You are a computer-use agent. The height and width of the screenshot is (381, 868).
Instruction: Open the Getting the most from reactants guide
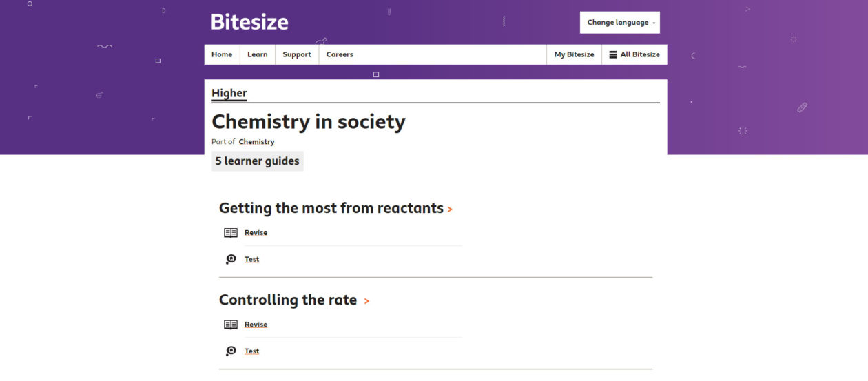(x=331, y=208)
